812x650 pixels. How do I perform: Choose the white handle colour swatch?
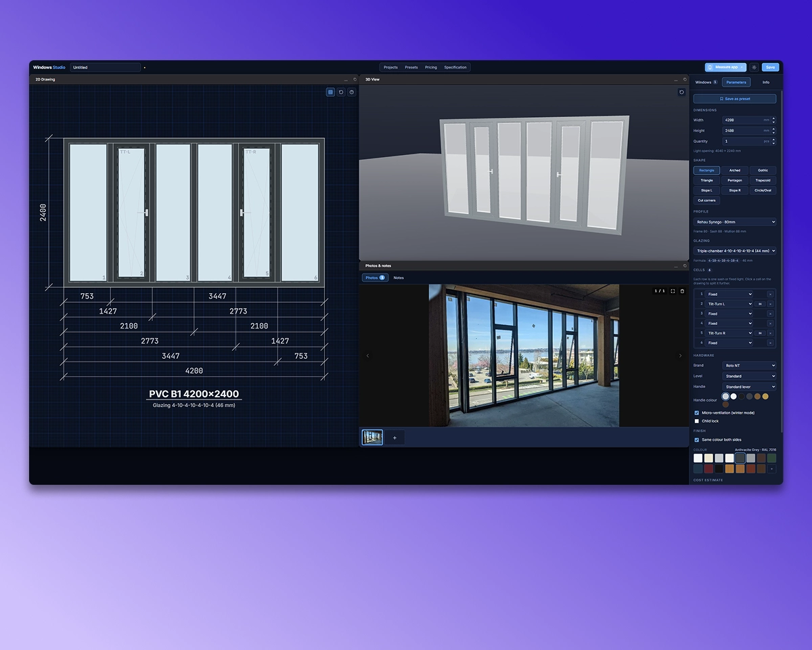coord(734,397)
